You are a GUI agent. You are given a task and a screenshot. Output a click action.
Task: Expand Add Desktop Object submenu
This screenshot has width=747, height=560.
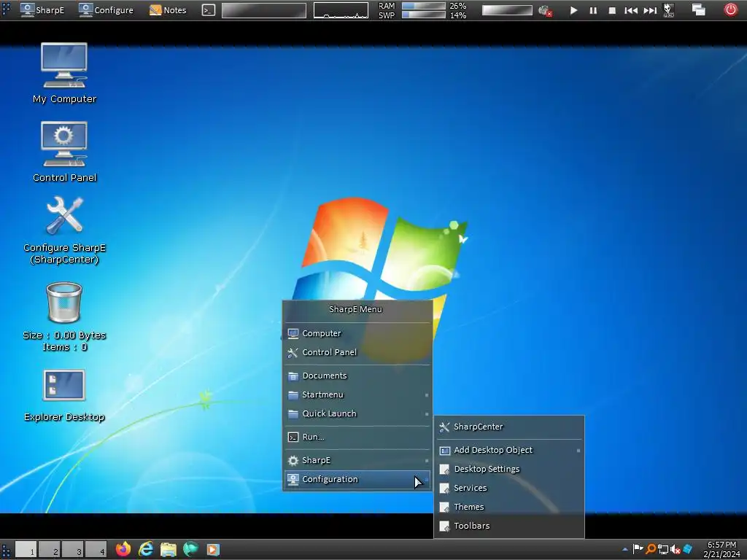click(509, 450)
